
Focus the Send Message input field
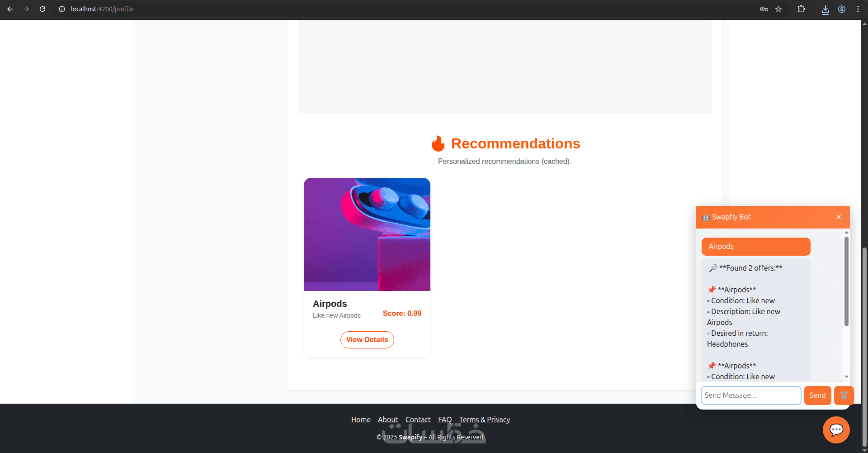coord(751,395)
